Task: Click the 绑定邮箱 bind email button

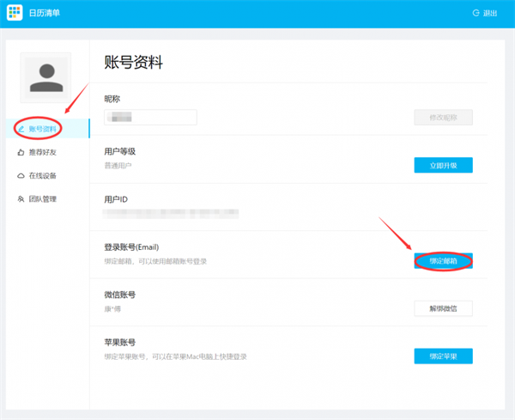Action: (x=443, y=260)
